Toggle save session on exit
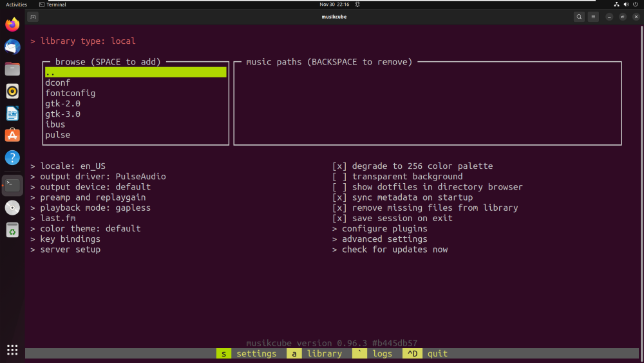The image size is (644, 363). 392,219
